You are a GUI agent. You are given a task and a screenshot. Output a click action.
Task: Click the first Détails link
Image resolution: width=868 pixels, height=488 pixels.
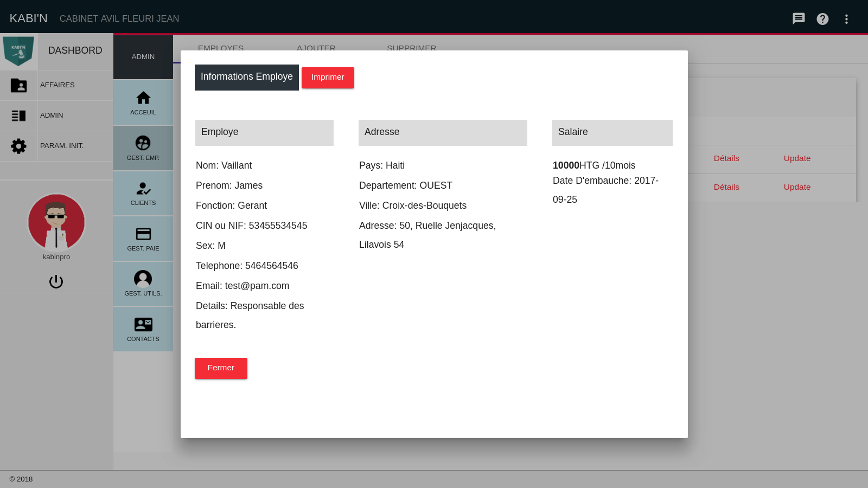point(726,158)
